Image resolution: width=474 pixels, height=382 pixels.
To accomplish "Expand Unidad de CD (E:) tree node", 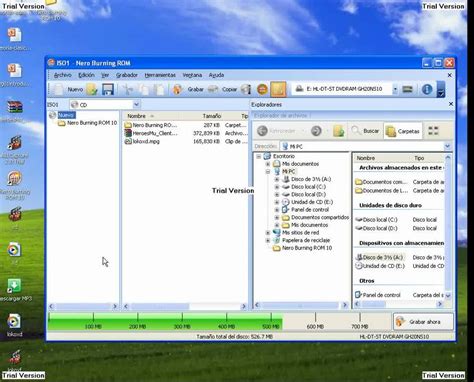I will 277,202.
